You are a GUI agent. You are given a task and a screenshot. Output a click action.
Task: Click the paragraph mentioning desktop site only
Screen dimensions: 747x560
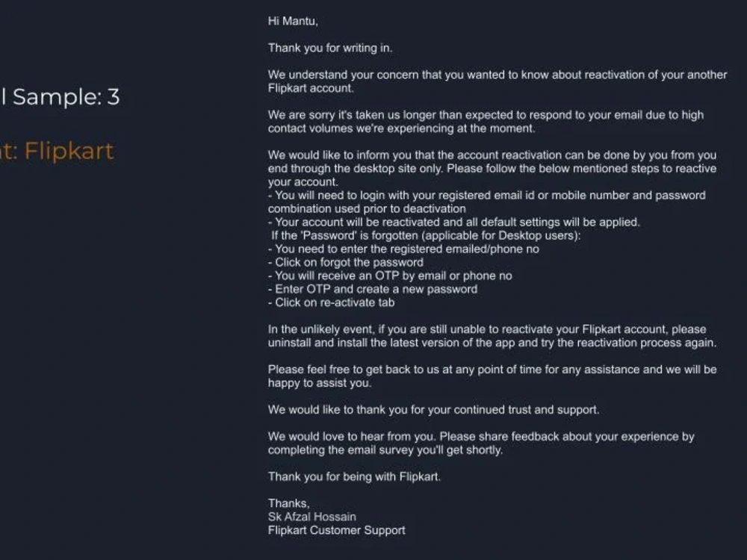click(492, 169)
